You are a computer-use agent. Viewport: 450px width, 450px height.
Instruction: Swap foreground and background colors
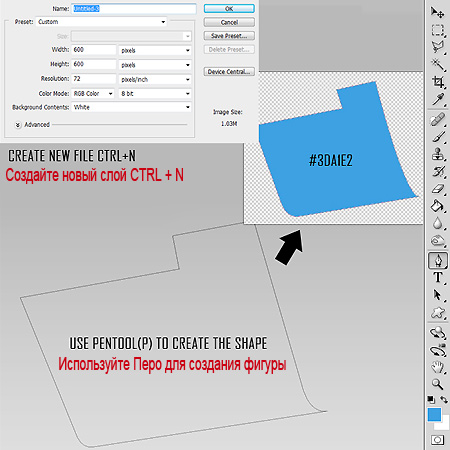pyautogui.click(x=444, y=399)
